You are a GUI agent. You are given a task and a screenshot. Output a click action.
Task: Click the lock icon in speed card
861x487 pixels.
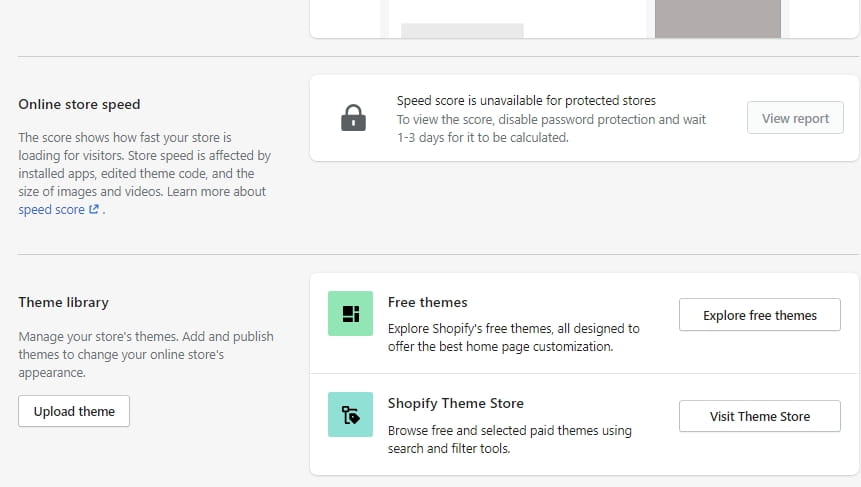352,118
